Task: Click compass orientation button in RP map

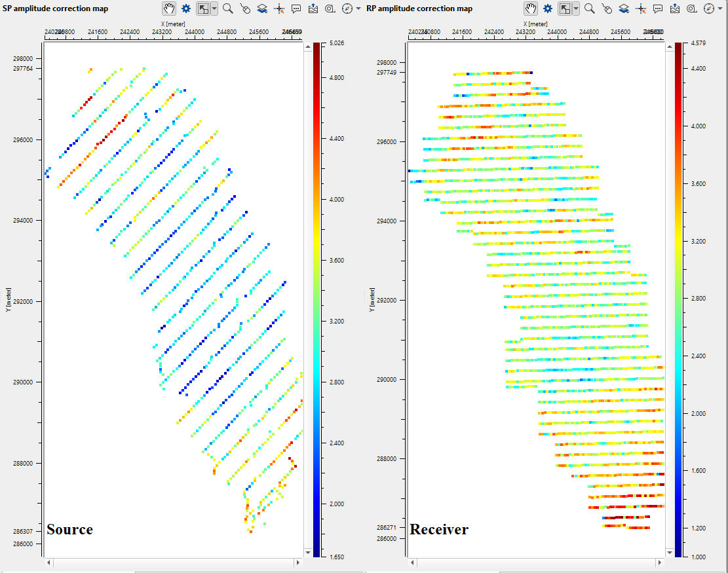Action: click(x=709, y=9)
